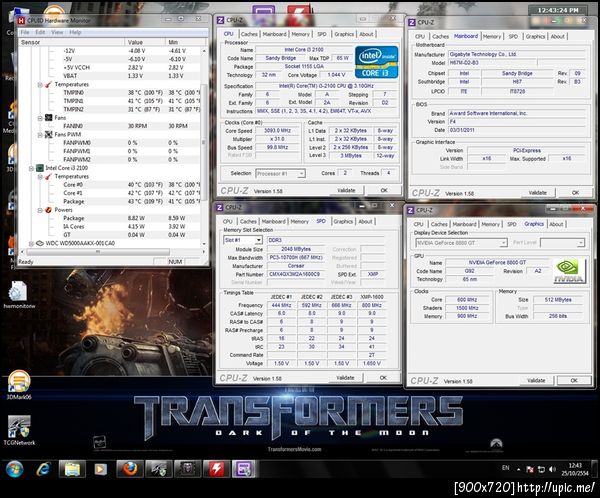
Task: Click the Sensor column header
Action: click(72, 42)
